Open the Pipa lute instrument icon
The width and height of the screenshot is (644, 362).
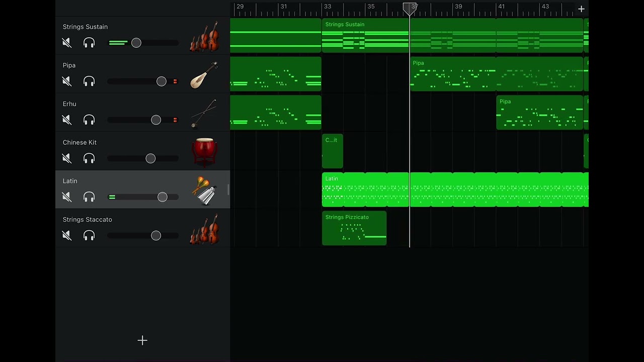[204, 75]
